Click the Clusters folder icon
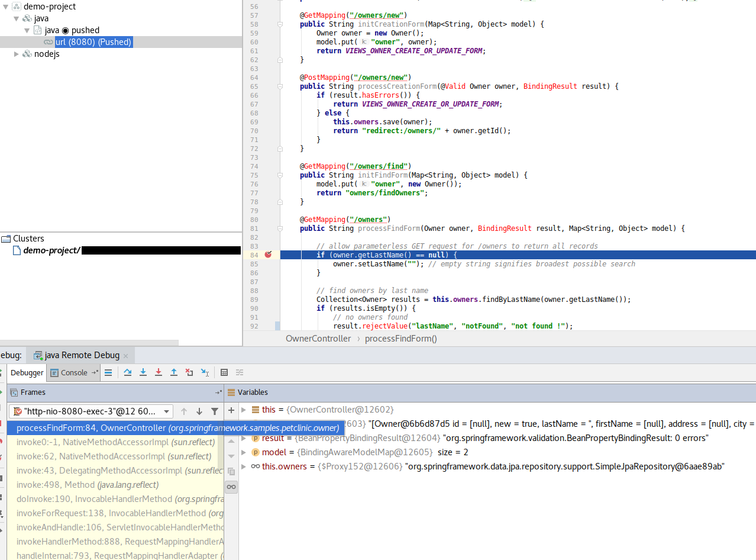This screenshot has width=756, height=560. pyautogui.click(x=6, y=239)
